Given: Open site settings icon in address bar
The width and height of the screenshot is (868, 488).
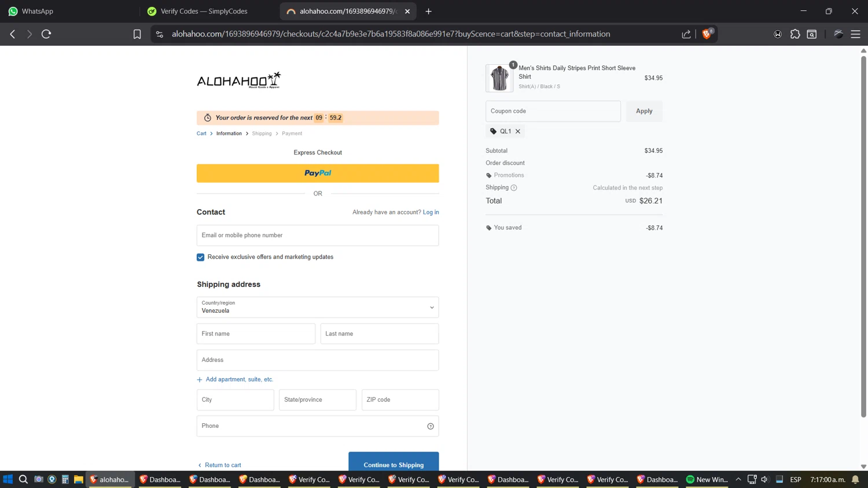Looking at the screenshot, I should click(x=160, y=34).
